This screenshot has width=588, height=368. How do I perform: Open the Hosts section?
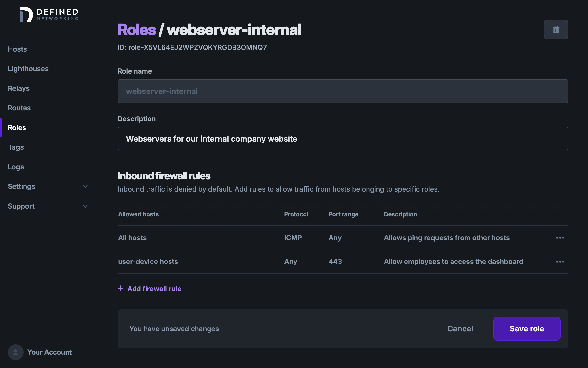point(17,49)
